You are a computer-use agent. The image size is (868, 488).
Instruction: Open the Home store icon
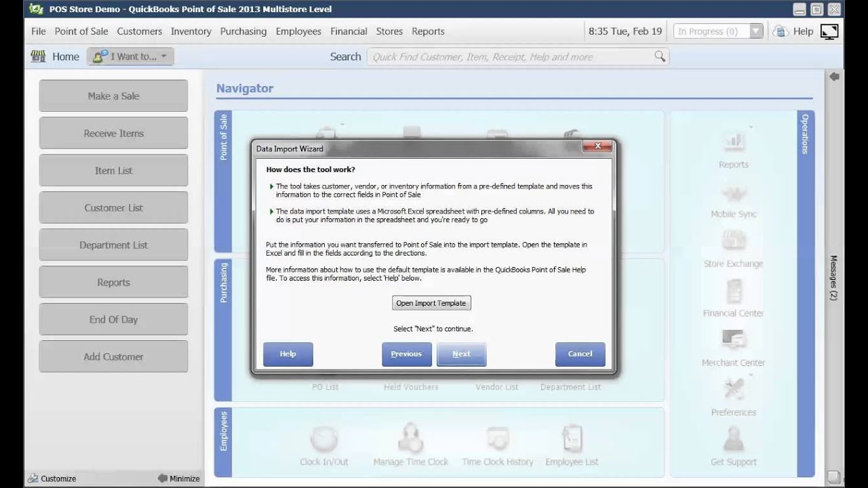(38, 56)
